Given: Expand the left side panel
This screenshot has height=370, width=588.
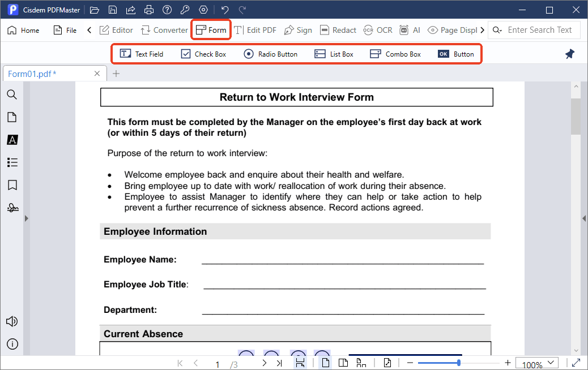Looking at the screenshot, I should pyautogui.click(x=26, y=218).
